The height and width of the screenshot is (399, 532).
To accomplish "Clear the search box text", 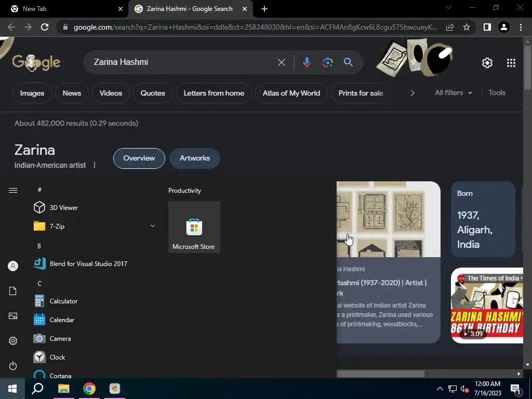I will [281, 62].
